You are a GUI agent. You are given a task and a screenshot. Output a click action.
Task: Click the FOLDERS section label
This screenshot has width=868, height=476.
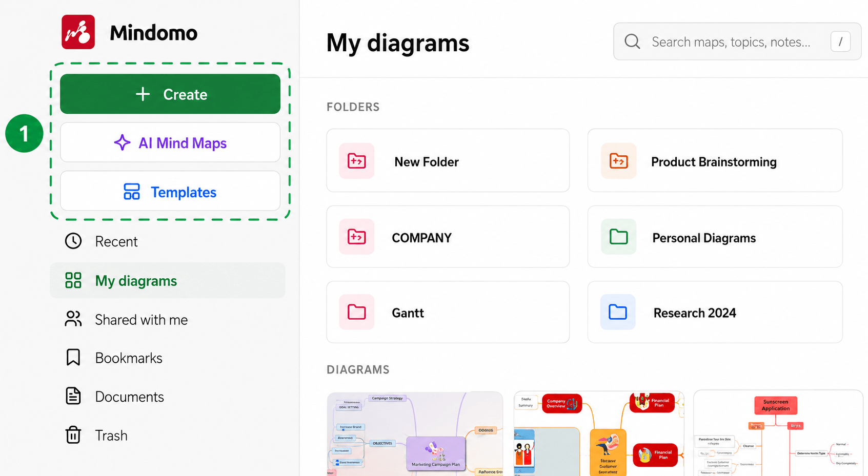(x=353, y=107)
